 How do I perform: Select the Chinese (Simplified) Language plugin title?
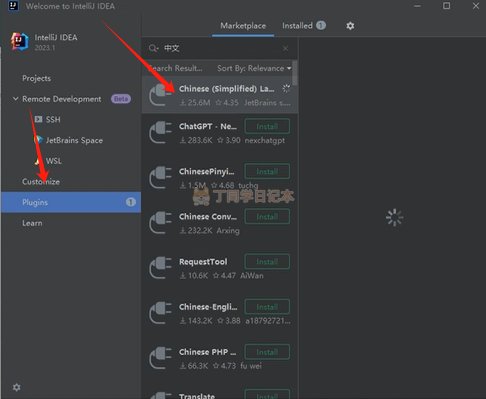click(227, 89)
